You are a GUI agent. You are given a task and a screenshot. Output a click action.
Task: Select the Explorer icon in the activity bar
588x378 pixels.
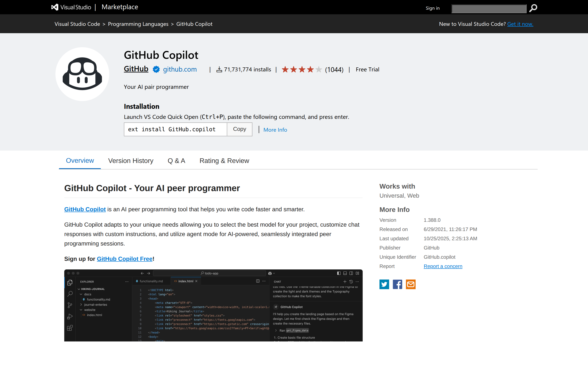[x=70, y=282]
